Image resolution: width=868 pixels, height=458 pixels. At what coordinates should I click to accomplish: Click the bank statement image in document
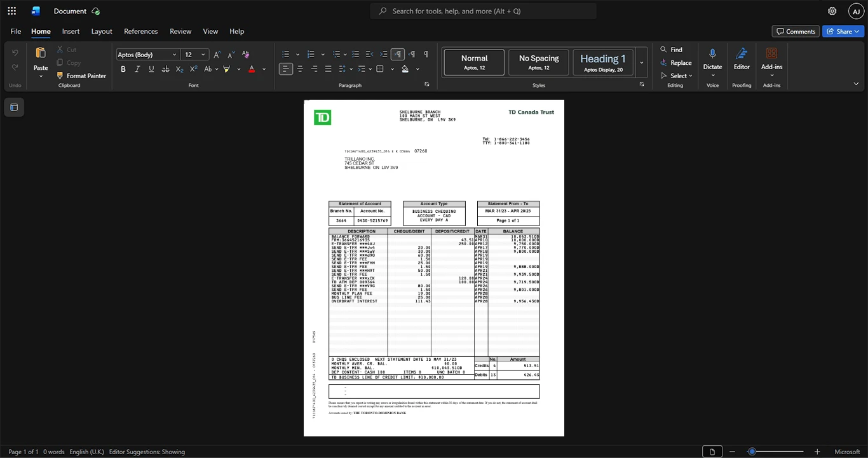[x=434, y=268]
